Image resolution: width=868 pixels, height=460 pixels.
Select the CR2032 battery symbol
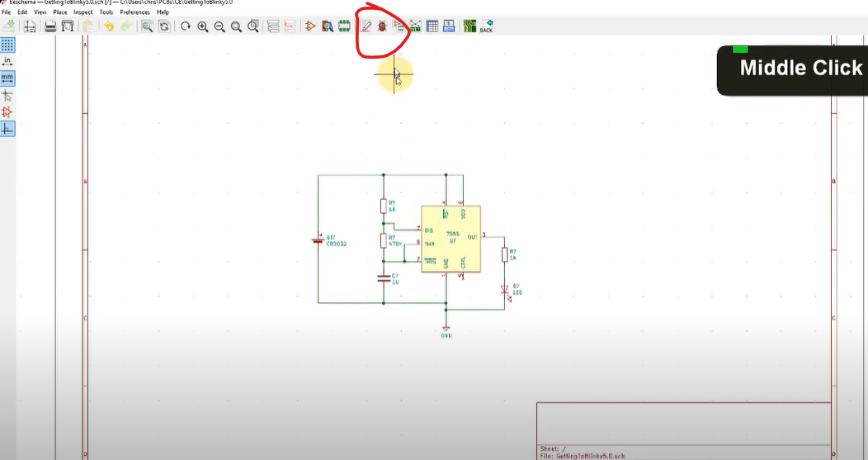(318, 240)
